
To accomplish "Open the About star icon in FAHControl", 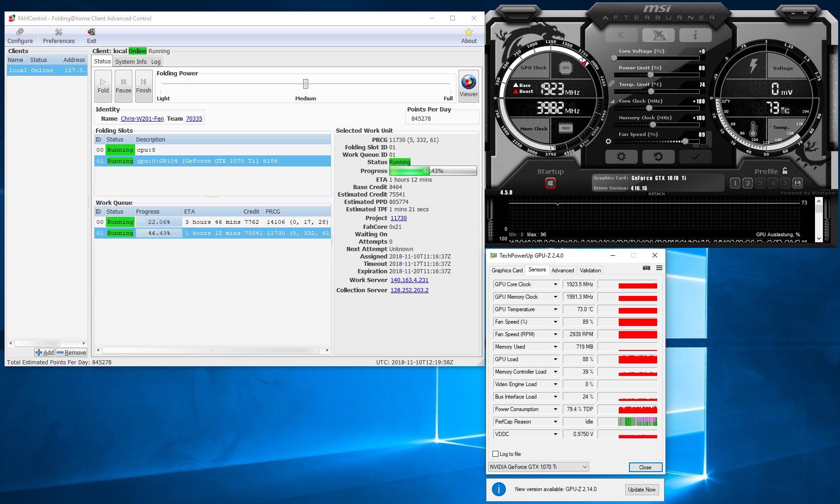I will [469, 36].
